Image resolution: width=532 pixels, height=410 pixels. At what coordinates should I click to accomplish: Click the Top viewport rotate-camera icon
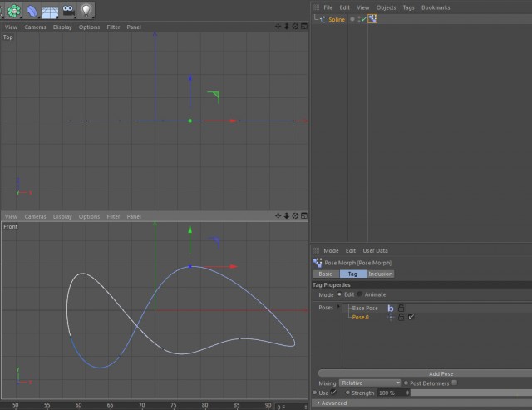point(295,26)
